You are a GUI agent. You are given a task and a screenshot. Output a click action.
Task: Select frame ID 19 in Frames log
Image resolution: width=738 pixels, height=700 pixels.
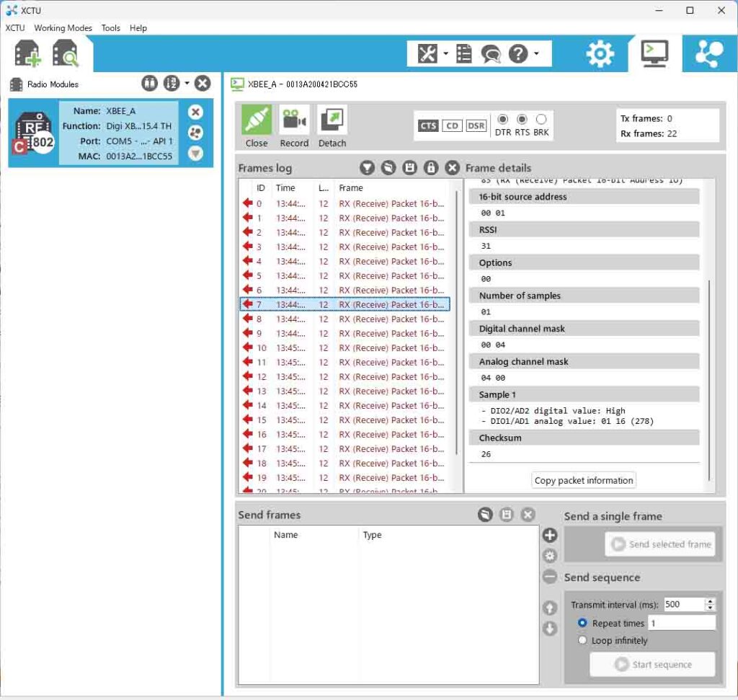344,477
